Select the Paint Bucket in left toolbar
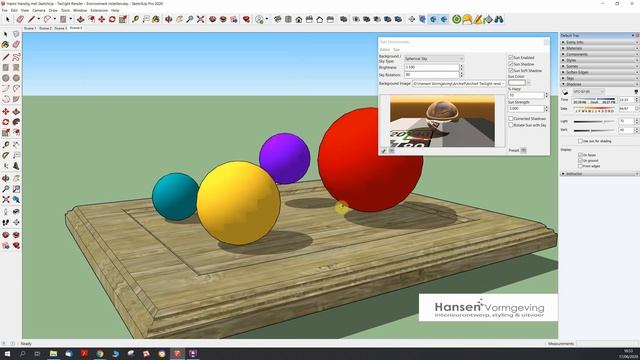The image size is (640, 360). 6,44
